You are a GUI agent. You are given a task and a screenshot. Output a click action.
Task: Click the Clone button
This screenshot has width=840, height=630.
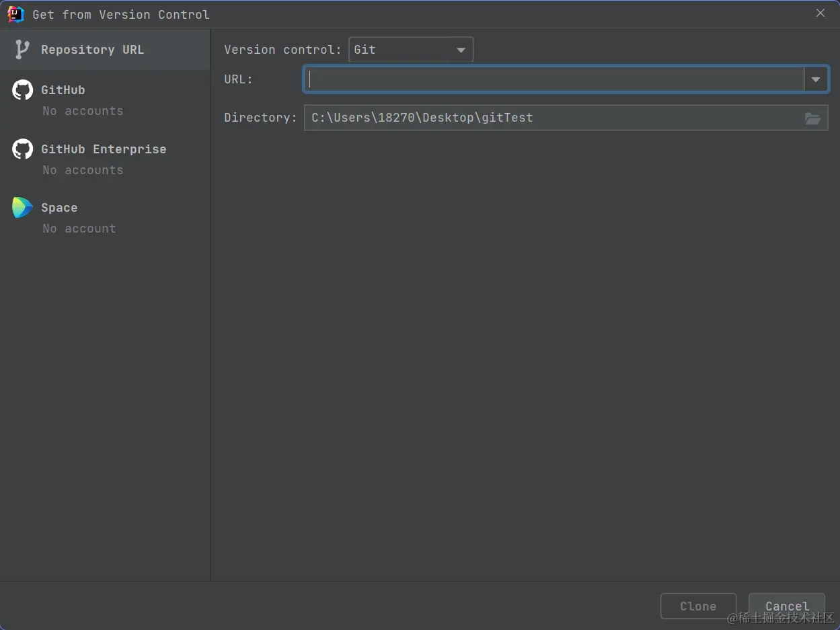[x=698, y=606]
